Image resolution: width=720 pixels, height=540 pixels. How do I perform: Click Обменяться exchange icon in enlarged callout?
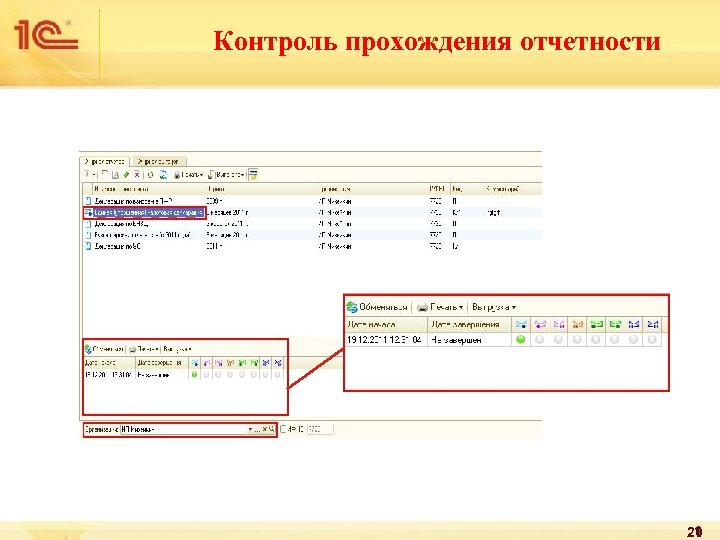click(352, 307)
